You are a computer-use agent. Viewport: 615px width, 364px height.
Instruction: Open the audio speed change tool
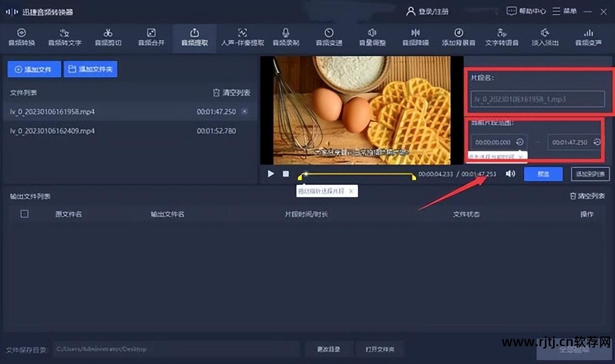click(x=329, y=37)
